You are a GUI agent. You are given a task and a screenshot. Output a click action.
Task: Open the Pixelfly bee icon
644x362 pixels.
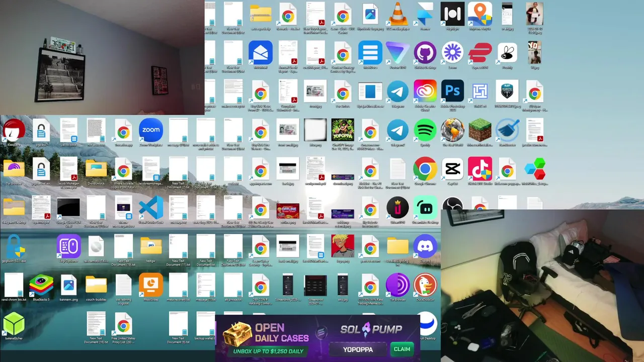tap(507, 53)
